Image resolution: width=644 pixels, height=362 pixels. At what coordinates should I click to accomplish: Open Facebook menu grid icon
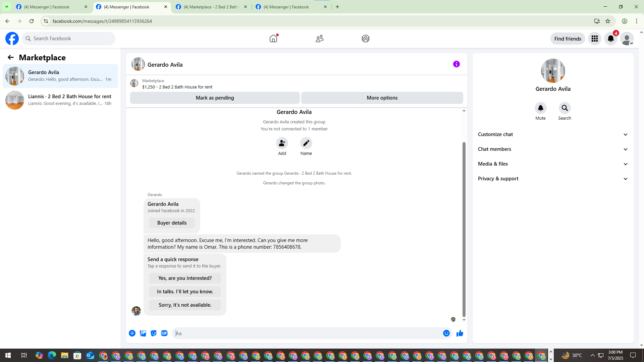[594, 39]
